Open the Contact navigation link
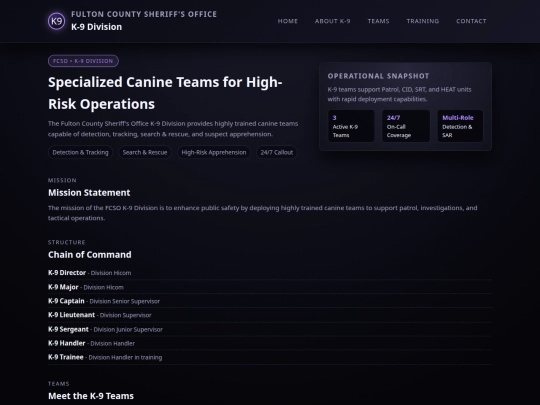This screenshot has height=405, width=540. coord(471,21)
